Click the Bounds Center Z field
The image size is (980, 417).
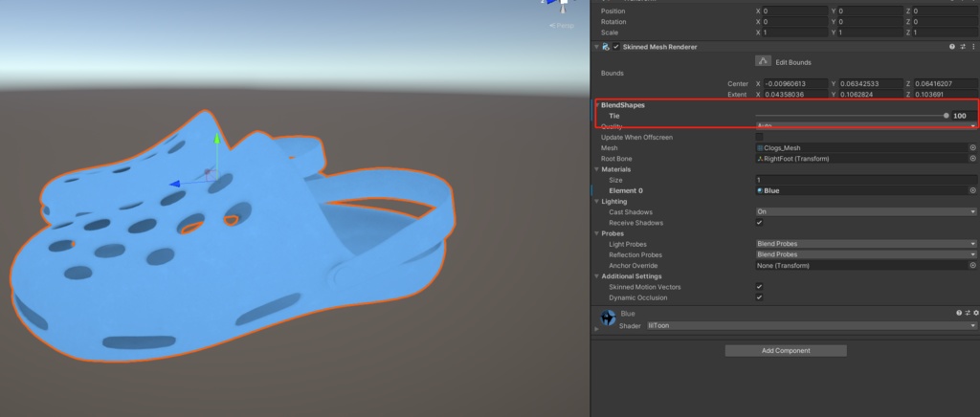944,83
